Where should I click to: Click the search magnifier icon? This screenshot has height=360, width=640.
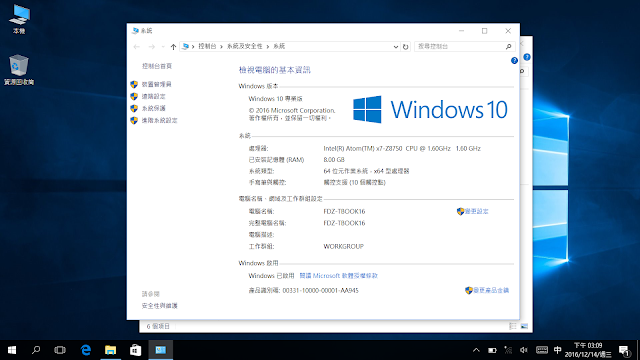(x=509, y=47)
